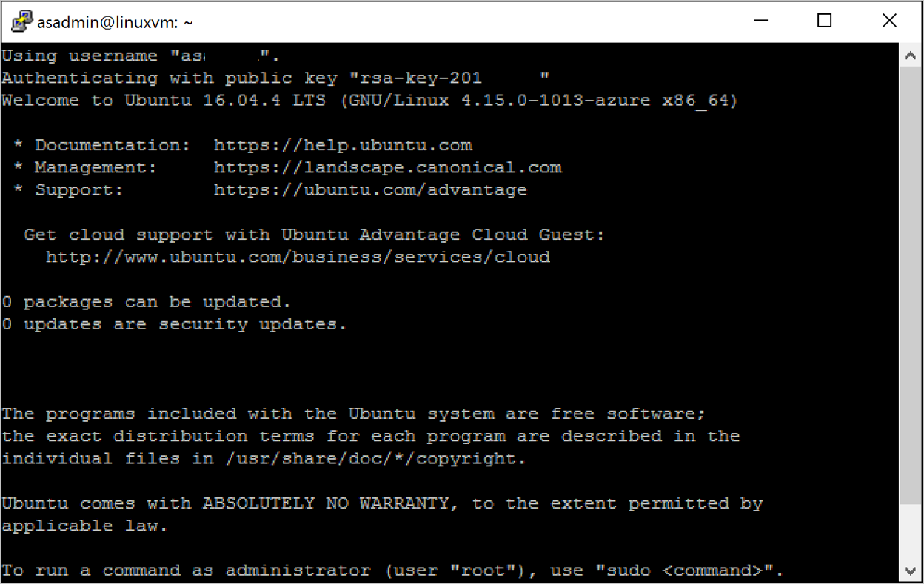Open the https://help.ubuntu.com documentation link

pos(342,144)
